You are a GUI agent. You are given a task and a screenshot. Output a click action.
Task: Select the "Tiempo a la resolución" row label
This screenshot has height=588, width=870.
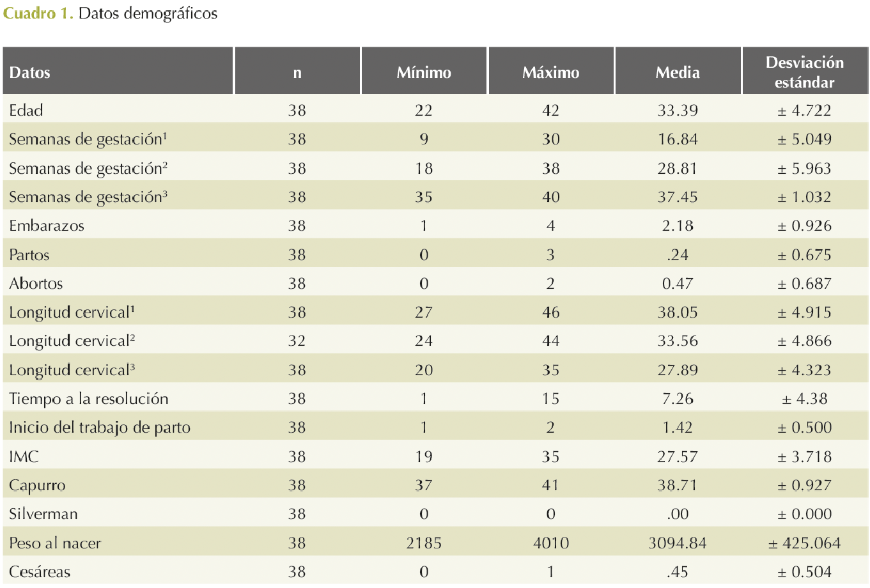[89, 399]
